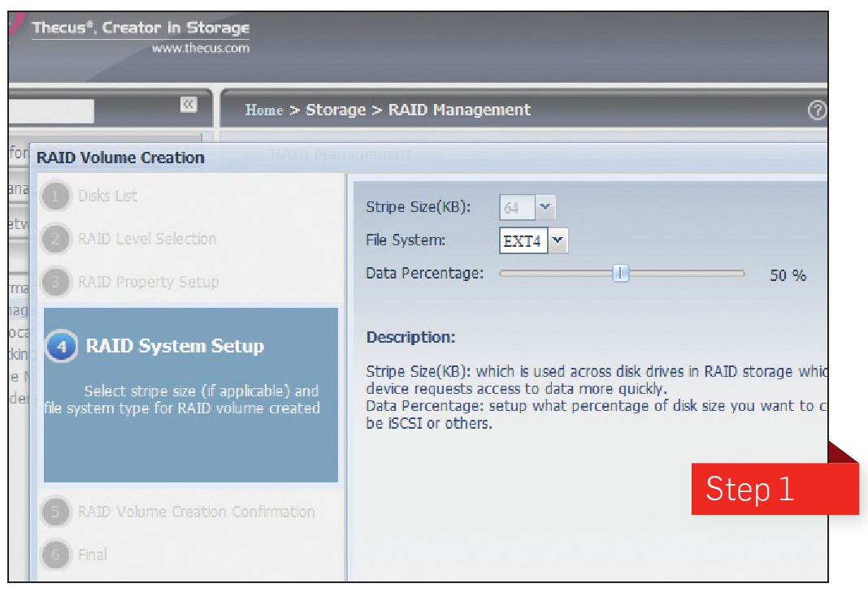The height and width of the screenshot is (592, 868).
Task: Click the step 2 number circle
Action: (x=56, y=240)
